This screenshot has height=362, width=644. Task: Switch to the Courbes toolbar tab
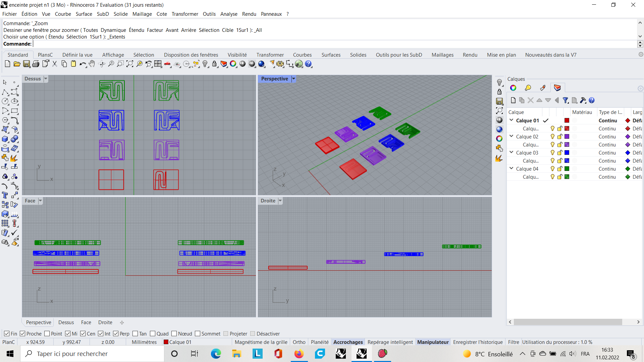tap(302, 55)
